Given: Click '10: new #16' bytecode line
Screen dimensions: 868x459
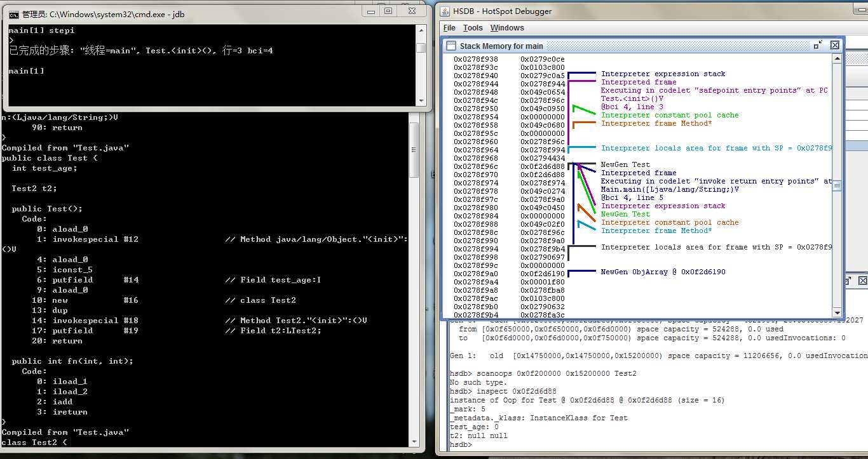Looking at the screenshot, I should pos(164,300).
